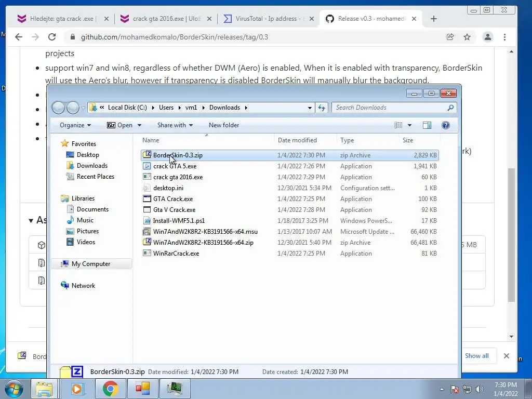Screen dimensions: 532x399
Task: Switch to VirusTotal tab
Action: pyautogui.click(x=269, y=19)
